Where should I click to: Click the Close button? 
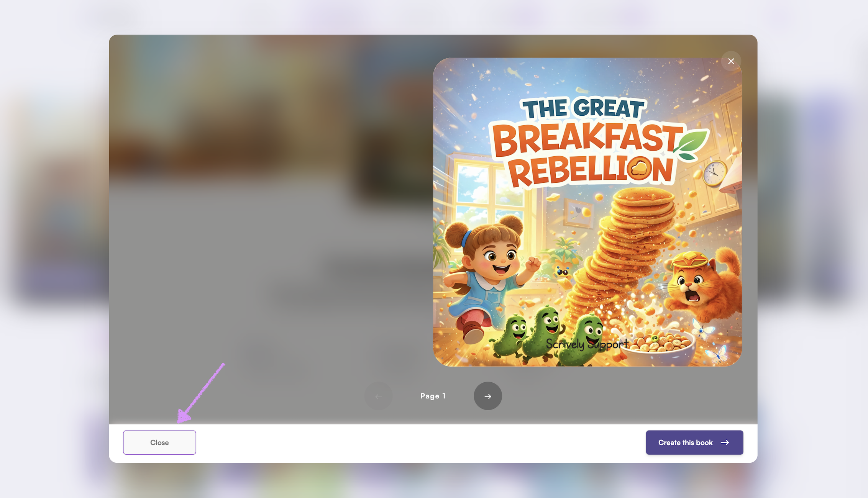tap(159, 442)
